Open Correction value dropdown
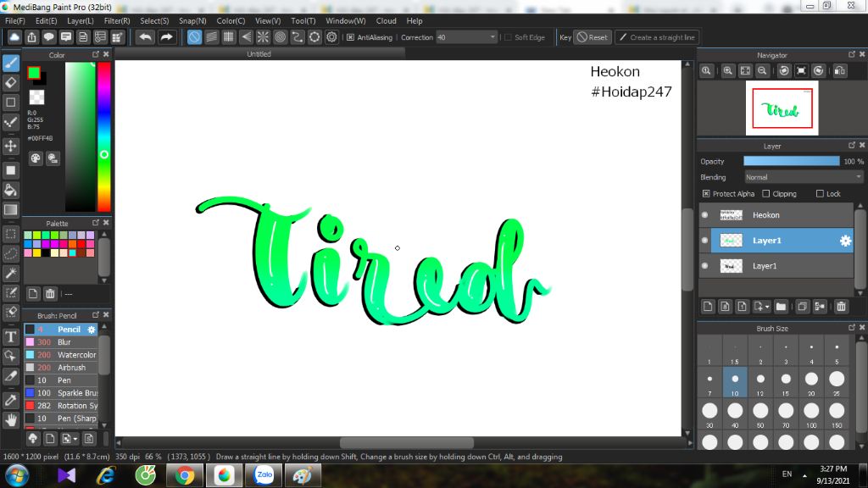 pyautogui.click(x=492, y=37)
